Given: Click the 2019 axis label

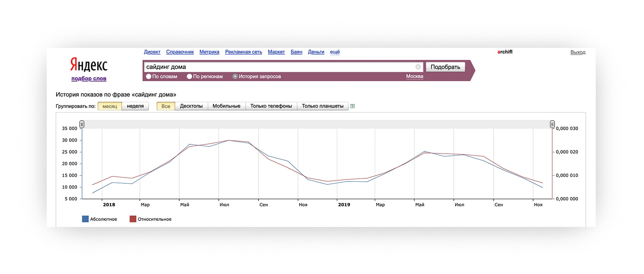Looking at the screenshot, I should click(344, 205).
